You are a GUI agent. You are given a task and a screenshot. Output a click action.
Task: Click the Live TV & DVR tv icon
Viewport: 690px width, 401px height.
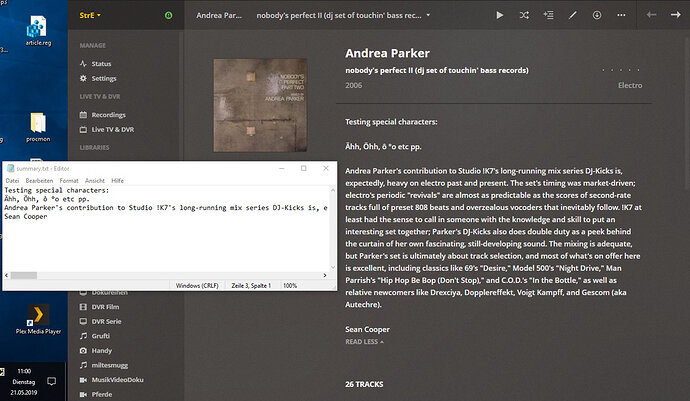(x=83, y=129)
